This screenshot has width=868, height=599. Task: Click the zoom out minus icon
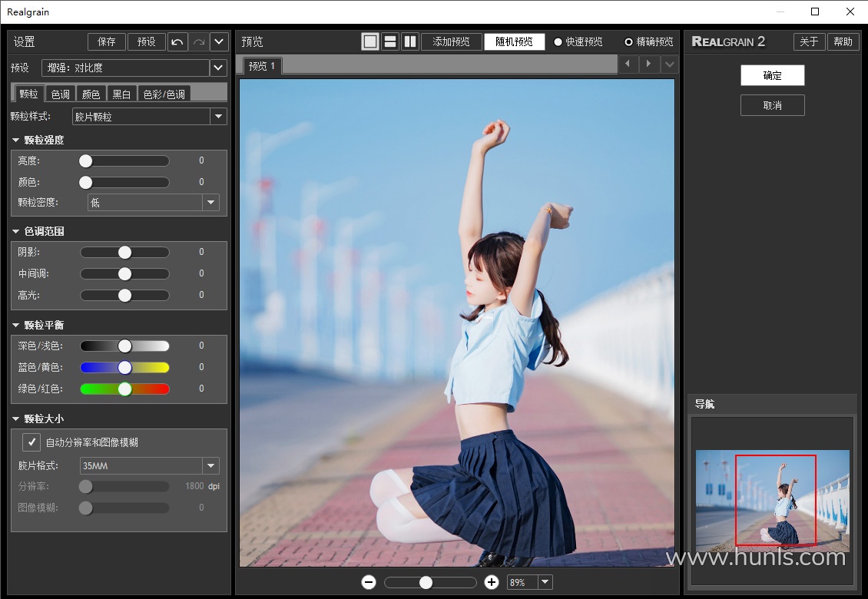(369, 583)
